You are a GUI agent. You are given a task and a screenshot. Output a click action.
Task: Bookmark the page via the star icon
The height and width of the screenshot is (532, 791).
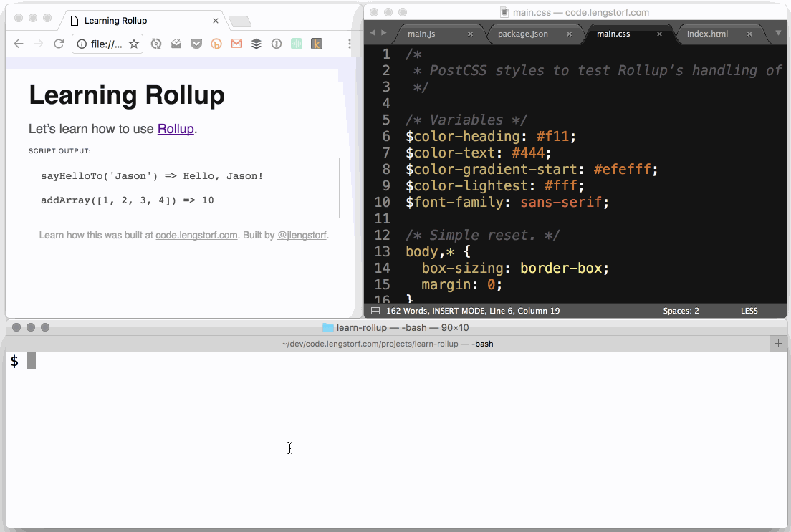(x=135, y=44)
